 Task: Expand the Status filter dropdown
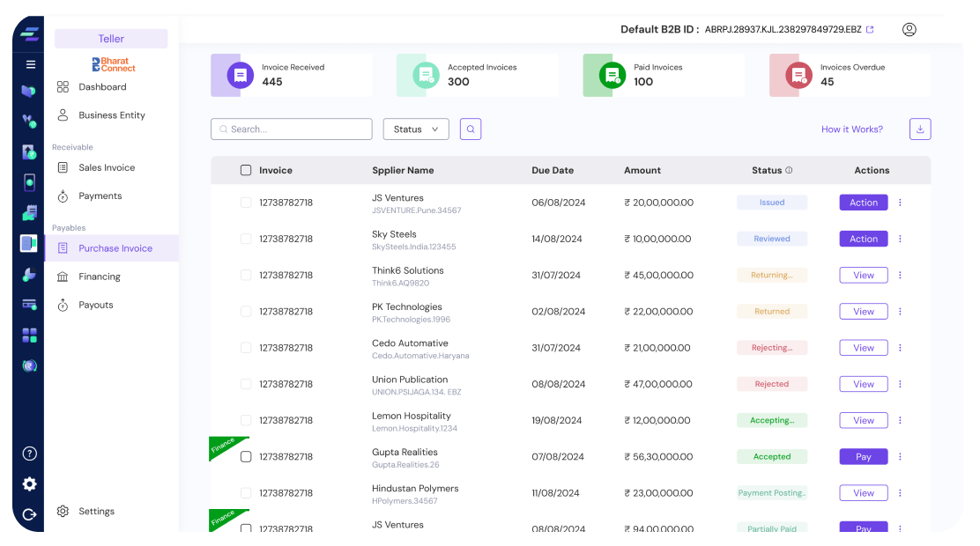tap(416, 129)
